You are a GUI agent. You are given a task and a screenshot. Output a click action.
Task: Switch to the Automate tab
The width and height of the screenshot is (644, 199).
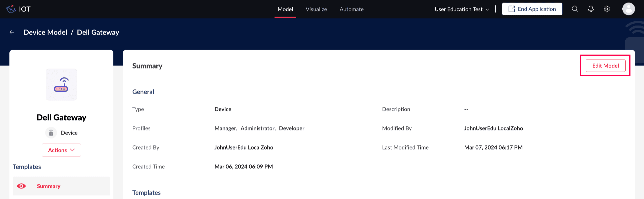pos(351,9)
